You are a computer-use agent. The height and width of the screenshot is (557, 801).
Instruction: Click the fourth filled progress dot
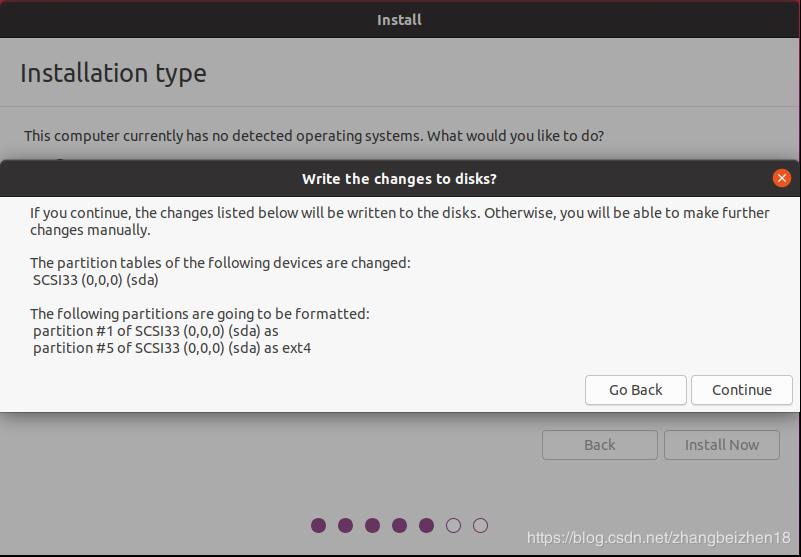click(x=400, y=525)
